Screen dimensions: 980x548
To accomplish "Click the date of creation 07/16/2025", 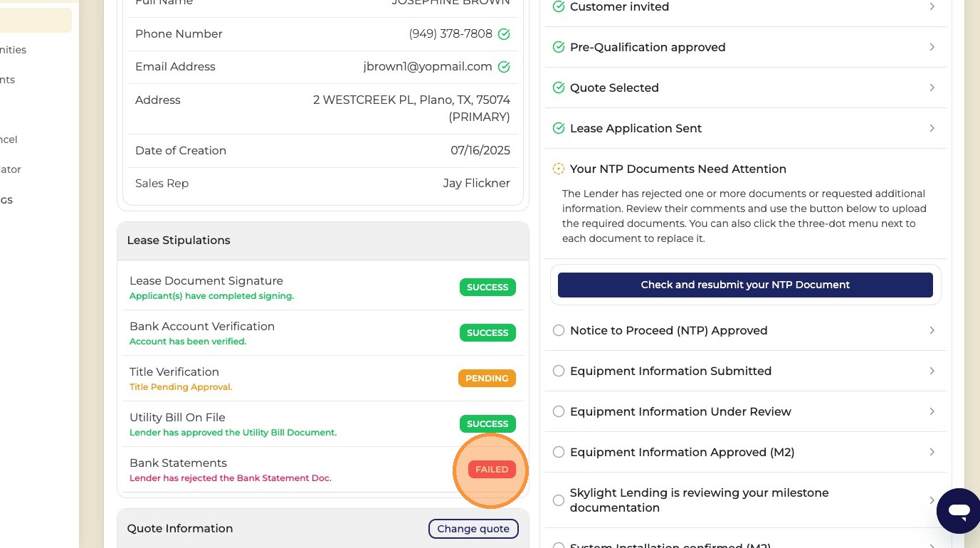I will (x=480, y=151).
